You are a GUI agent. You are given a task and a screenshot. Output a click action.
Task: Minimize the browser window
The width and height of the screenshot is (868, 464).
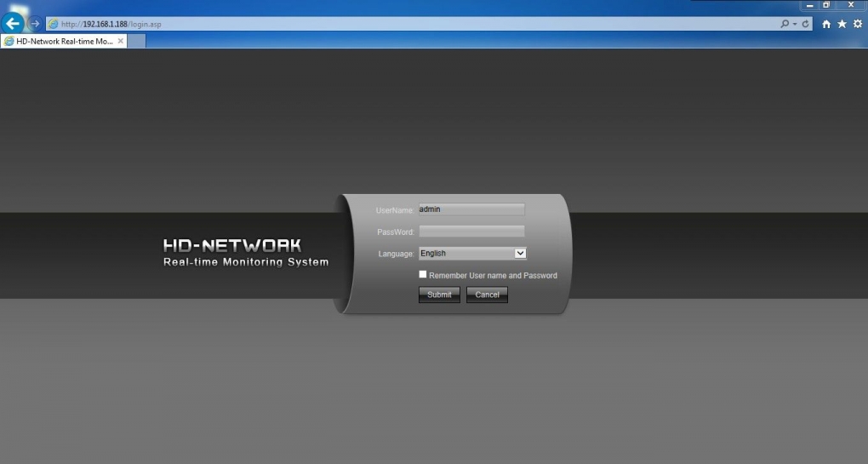click(x=809, y=5)
